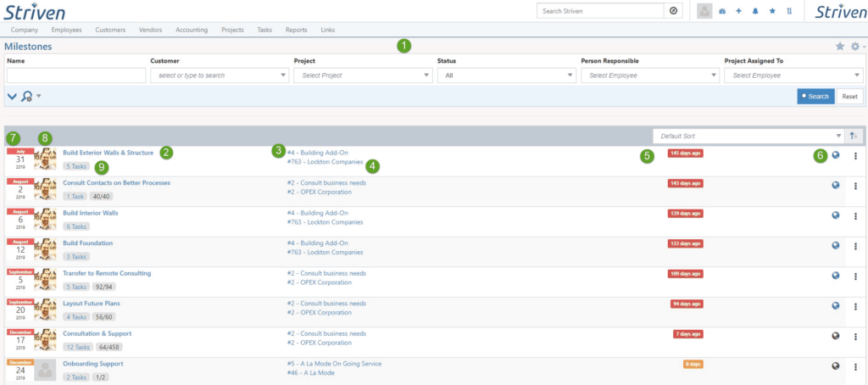Image resolution: width=868 pixels, height=385 pixels.
Task: Click globe icon for Onboarding Support
Action: 836,365
